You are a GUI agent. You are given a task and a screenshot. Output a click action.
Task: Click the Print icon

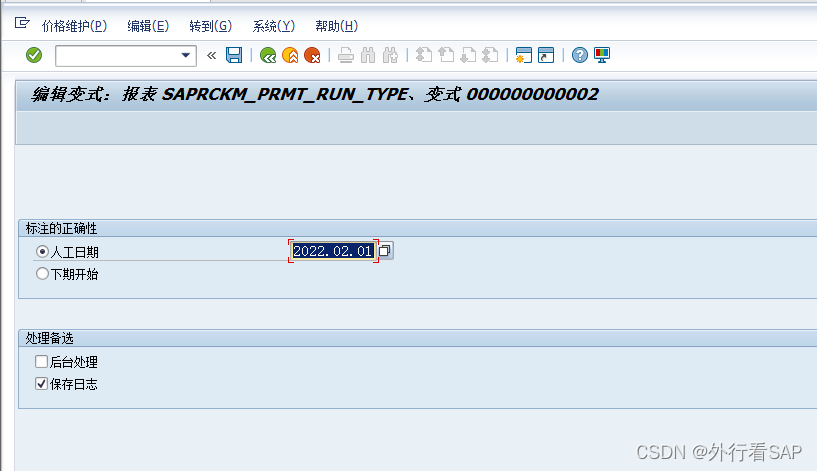pyautogui.click(x=345, y=55)
